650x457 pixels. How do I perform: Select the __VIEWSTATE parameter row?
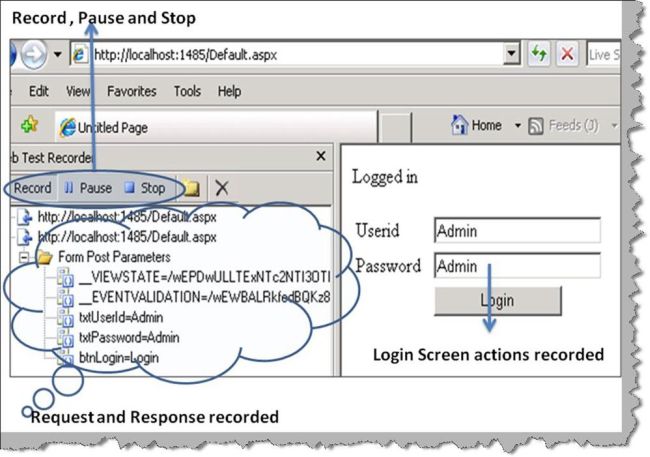[194, 277]
